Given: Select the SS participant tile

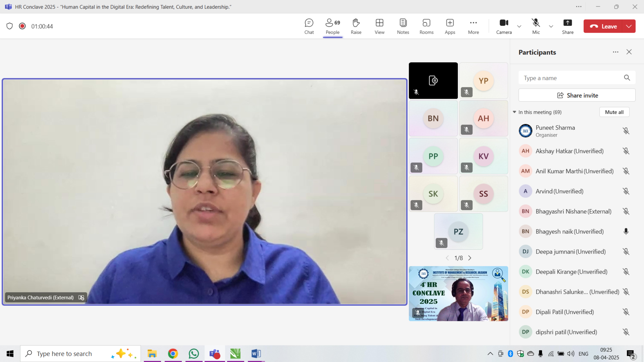Looking at the screenshot, I should 483,194.
